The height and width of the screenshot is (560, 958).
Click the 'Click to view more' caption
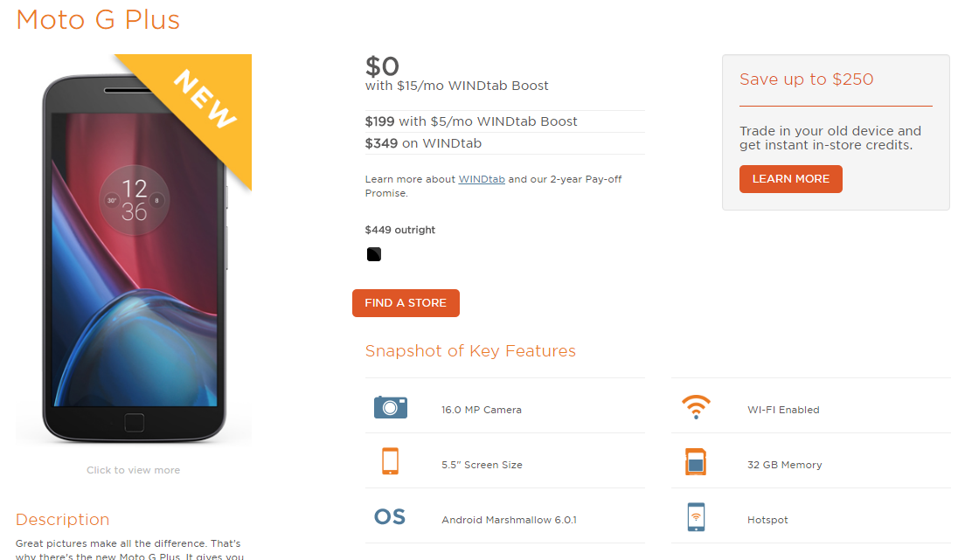tap(134, 470)
